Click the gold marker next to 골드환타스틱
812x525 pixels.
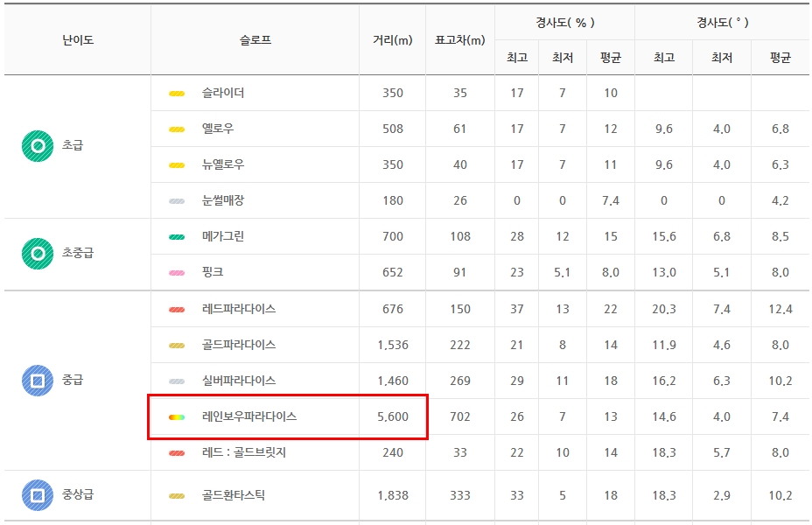tap(177, 496)
